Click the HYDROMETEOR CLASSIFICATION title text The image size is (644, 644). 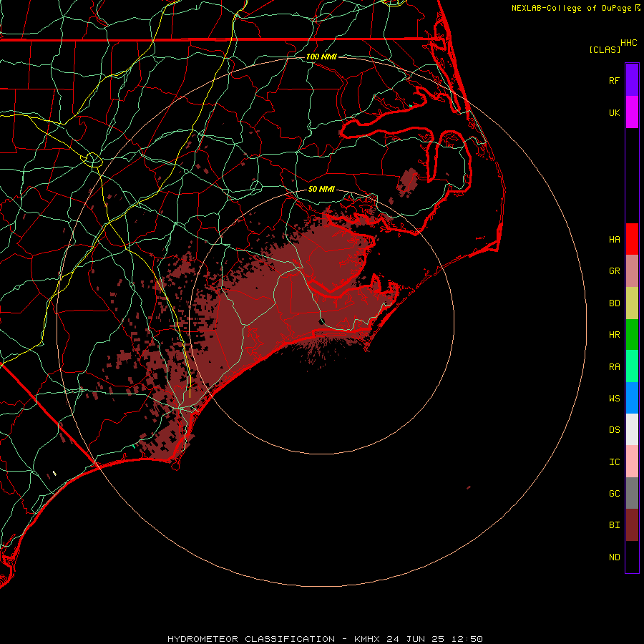251,639
